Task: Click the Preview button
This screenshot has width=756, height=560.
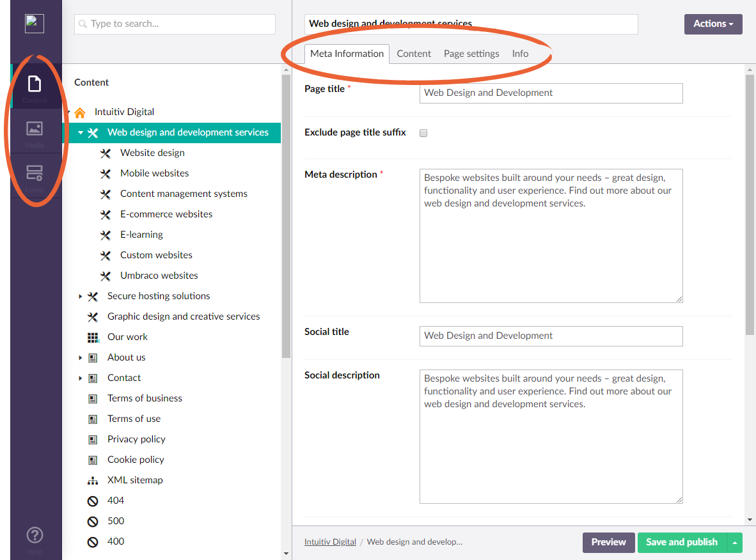Action: click(x=608, y=542)
